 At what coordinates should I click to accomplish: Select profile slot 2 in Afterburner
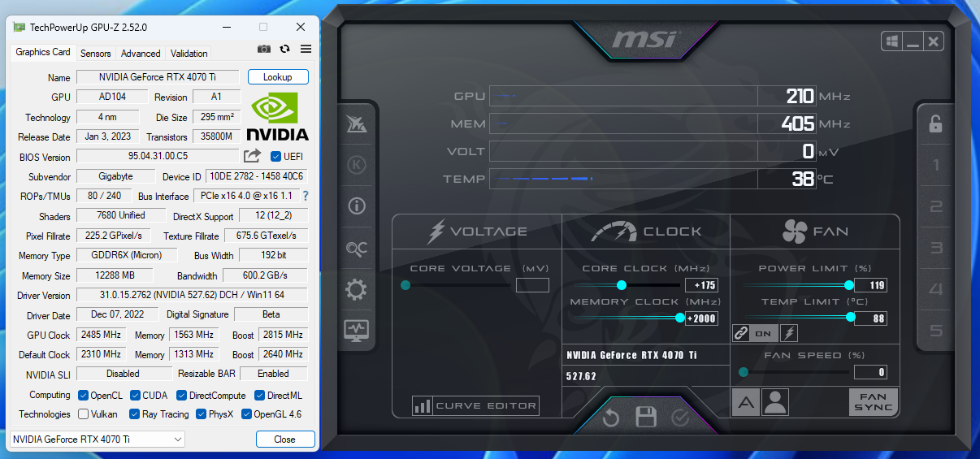(935, 207)
